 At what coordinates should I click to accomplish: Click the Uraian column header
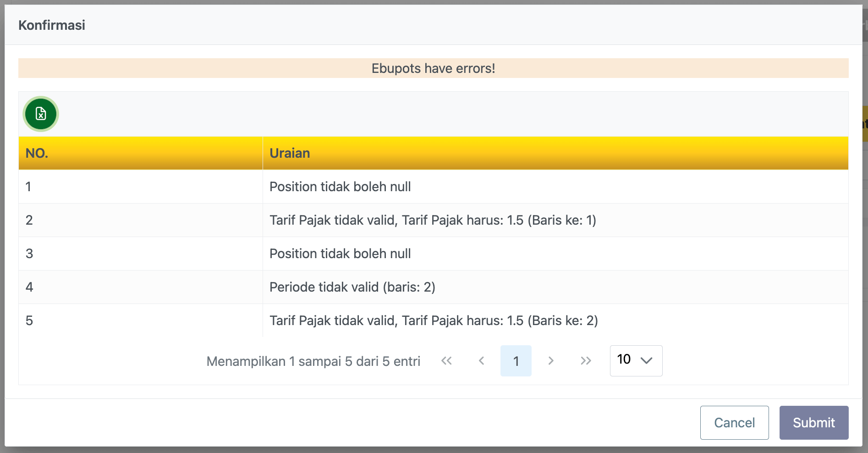[x=290, y=153]
